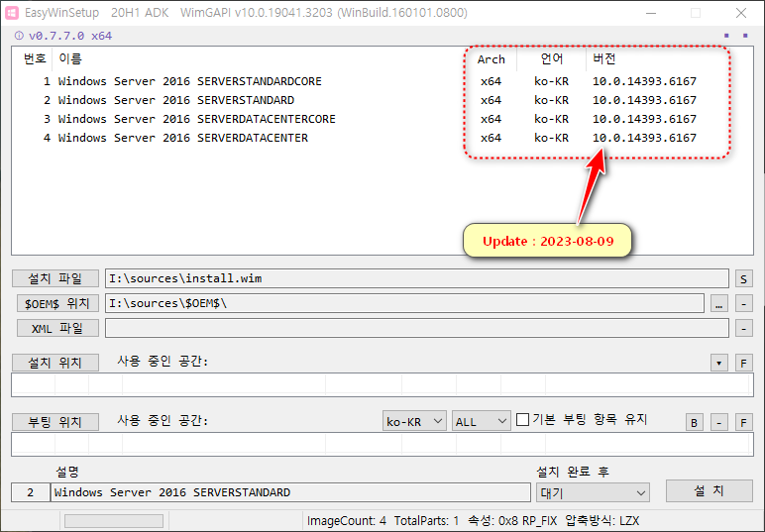The image size is (765, 532).
Task: Click the XML 파일 button
Action: pyautogui.click(x=57, y=328)
